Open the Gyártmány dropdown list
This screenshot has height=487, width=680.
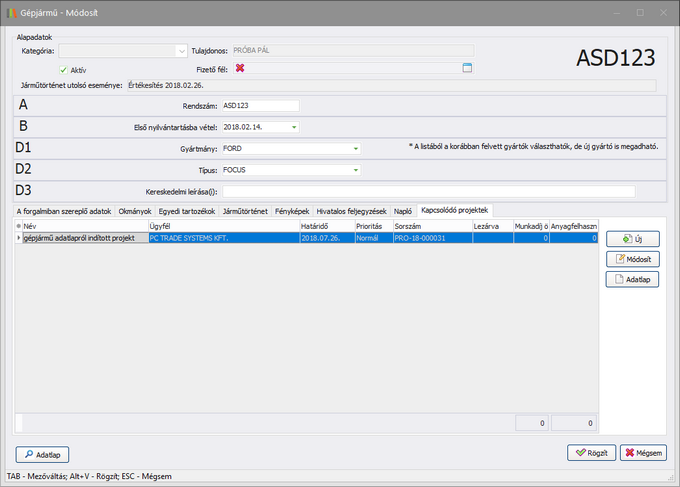click(x=355, y=148)
